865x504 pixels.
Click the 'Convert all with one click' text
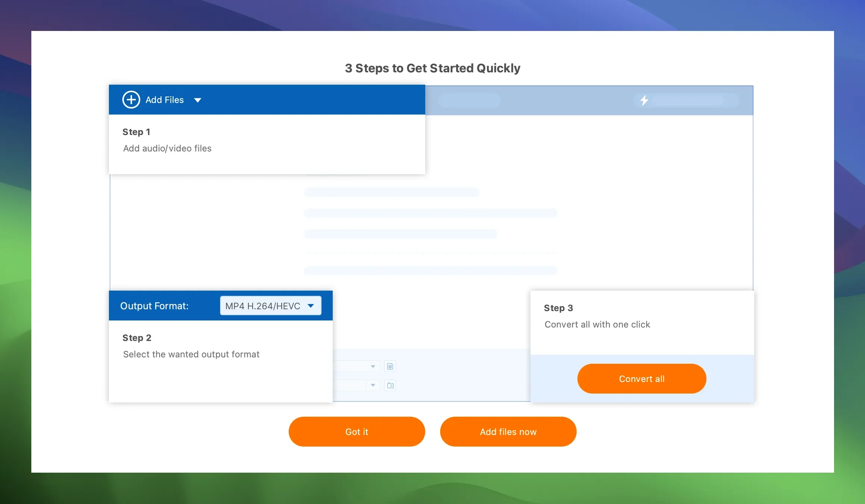click(597, 325)
